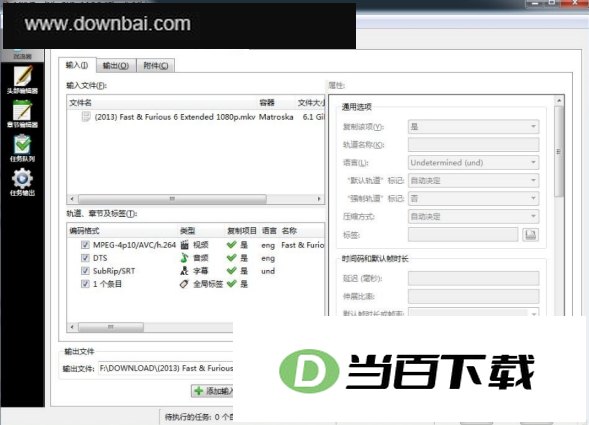
Task: Click the und language cell
Action: tap(268, 271)
